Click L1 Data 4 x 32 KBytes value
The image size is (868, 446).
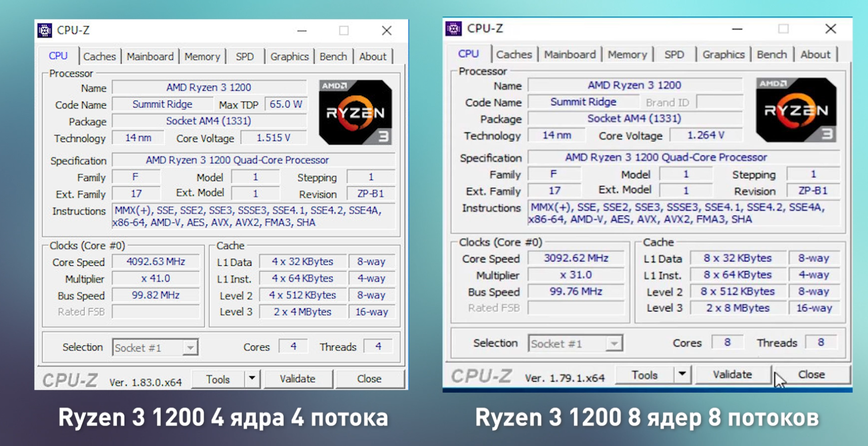click(x=303, y=262)
